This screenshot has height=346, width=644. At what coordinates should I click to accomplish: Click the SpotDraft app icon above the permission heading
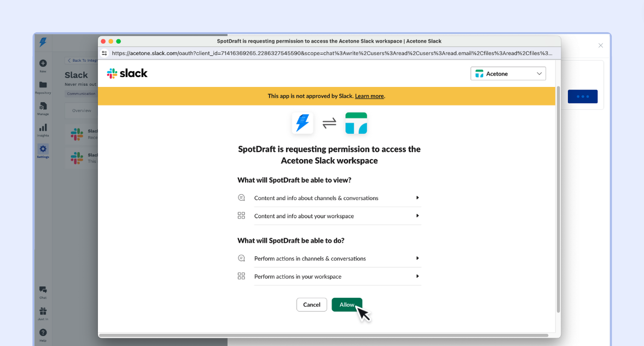303,123
